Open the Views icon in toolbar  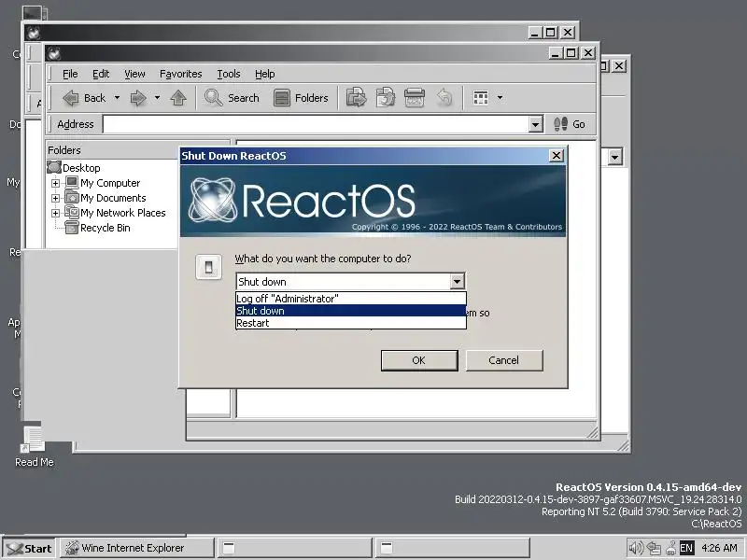point(480,98)
